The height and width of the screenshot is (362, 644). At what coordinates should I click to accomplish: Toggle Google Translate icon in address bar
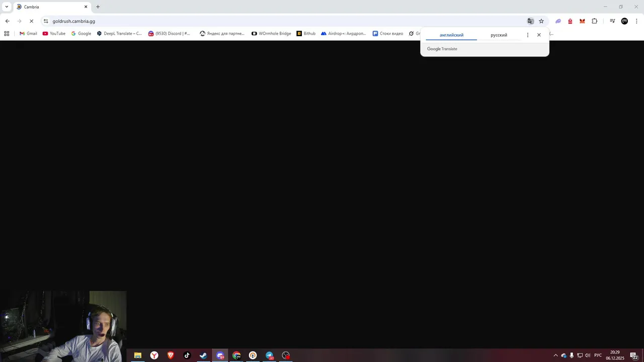[530, 21]
